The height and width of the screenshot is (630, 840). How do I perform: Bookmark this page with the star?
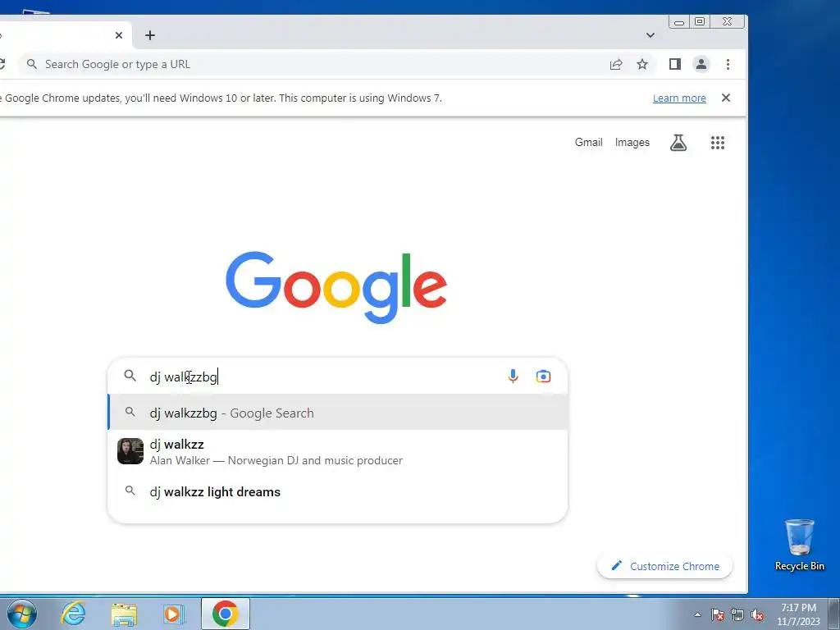click(x=642, y=64)
